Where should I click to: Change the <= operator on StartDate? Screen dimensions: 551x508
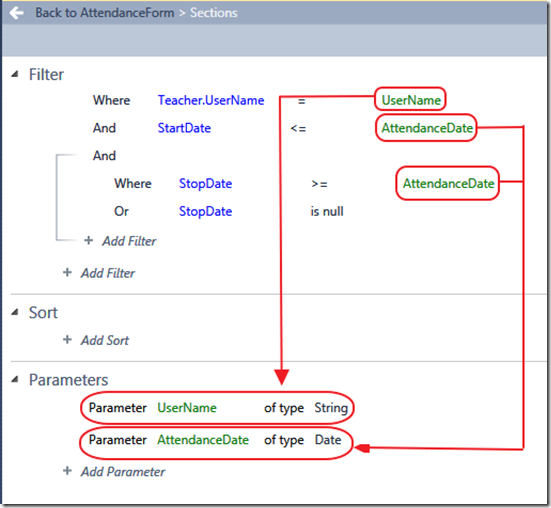[298, 129]
